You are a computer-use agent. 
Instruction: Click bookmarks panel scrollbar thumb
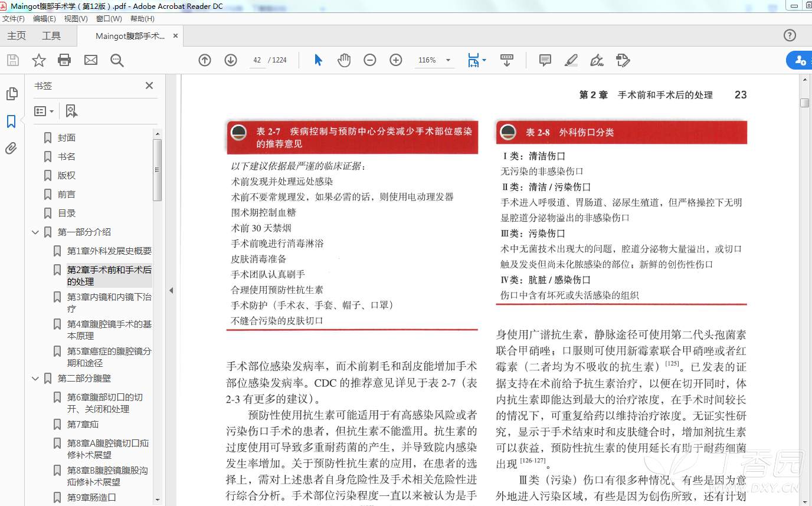[157, 170]
